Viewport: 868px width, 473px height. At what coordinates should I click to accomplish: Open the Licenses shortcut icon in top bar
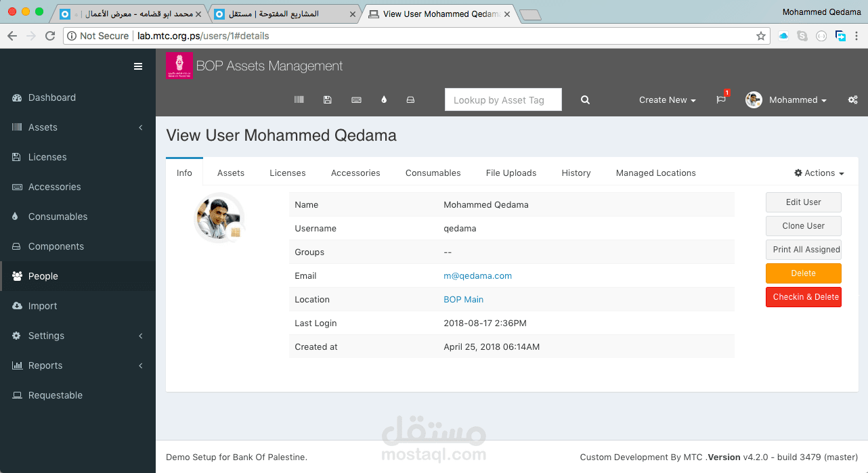point(327,99)
